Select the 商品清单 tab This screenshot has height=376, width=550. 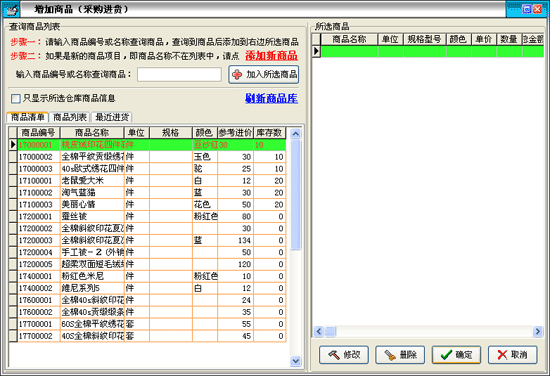tap(27, 117)
